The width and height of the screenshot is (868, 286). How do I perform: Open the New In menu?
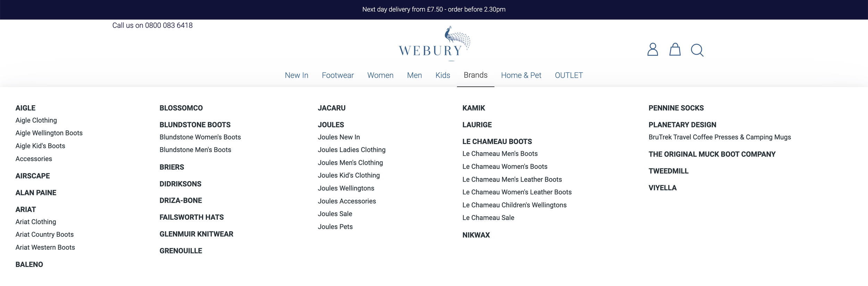(x=297, y=75)
